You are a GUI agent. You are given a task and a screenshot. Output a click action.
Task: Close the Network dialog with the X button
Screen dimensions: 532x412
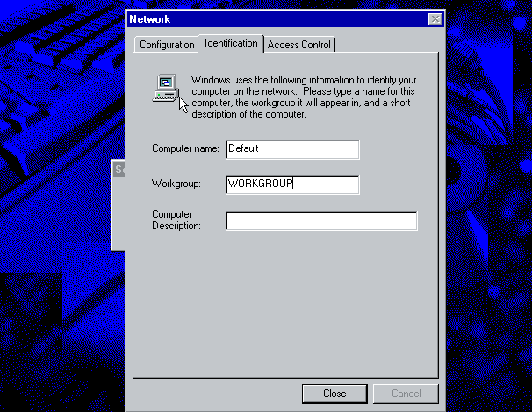click(x=435, y=19)
